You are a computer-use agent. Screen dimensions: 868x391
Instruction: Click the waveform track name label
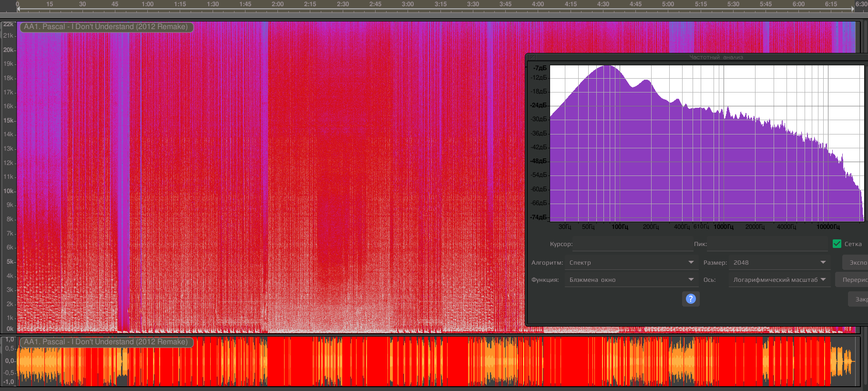point(106,342)
